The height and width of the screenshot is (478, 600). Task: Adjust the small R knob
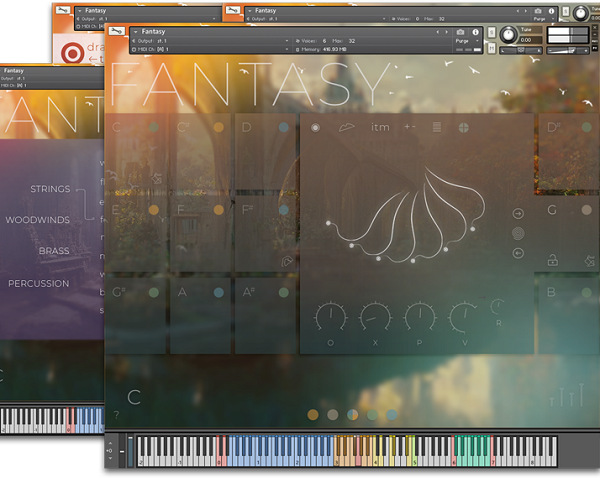(x=498, y=306)
